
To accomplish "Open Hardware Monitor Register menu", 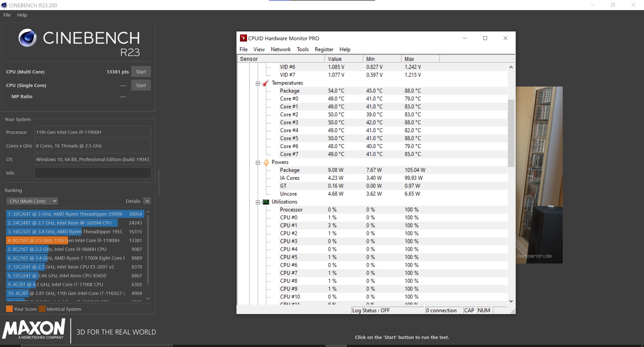I will 324,49.
